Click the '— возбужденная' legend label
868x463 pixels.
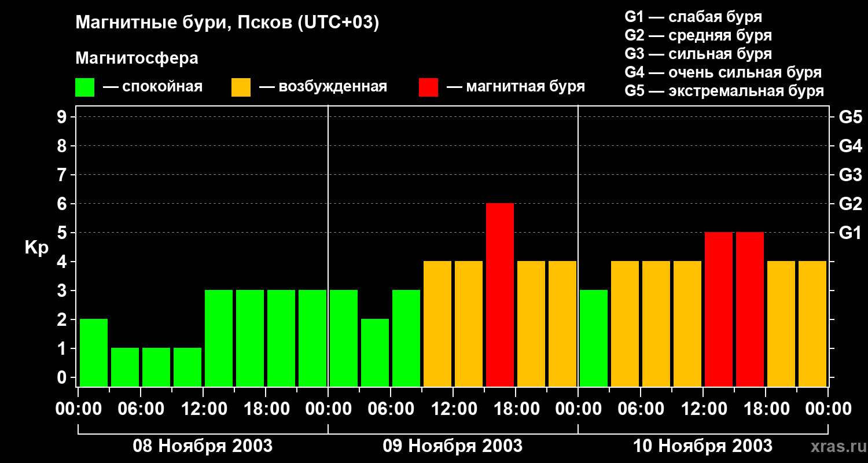[x=323, y=87]
